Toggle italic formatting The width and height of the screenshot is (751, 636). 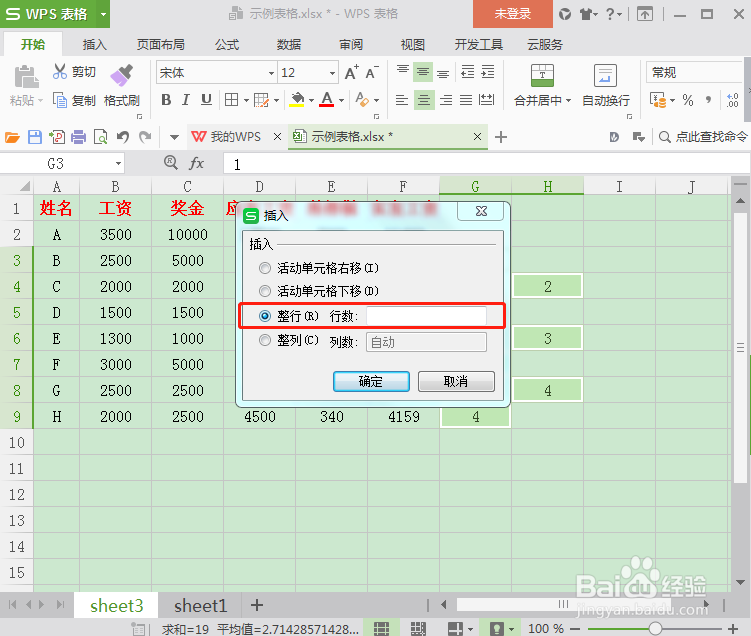click(x=186, y=100)
